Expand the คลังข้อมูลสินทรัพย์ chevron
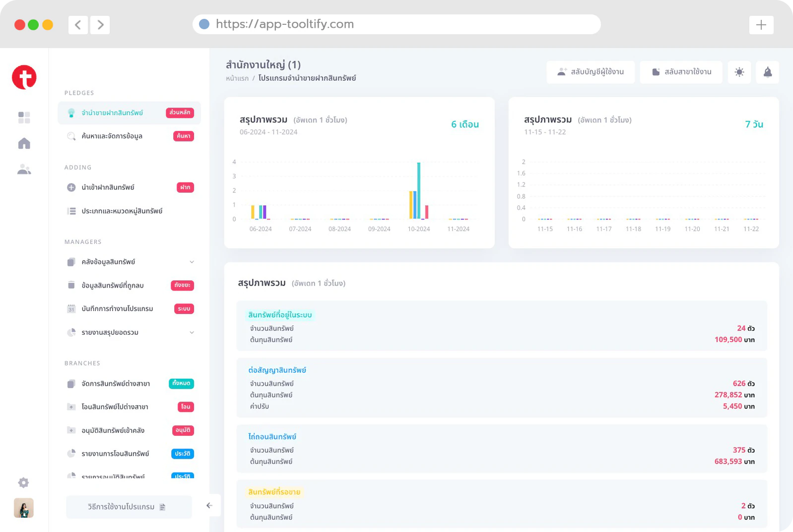The image size is (793, 532). (192, 262)
